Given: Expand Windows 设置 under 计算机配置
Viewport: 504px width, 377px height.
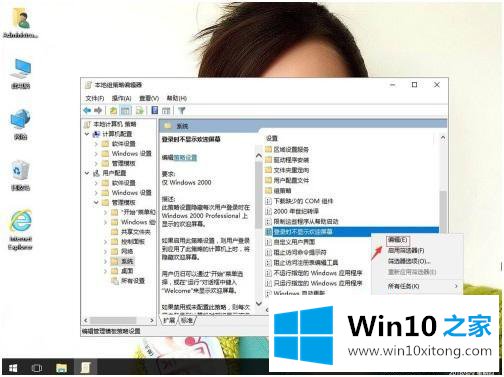Looking at the screenshot, I should tap(96, 154).
